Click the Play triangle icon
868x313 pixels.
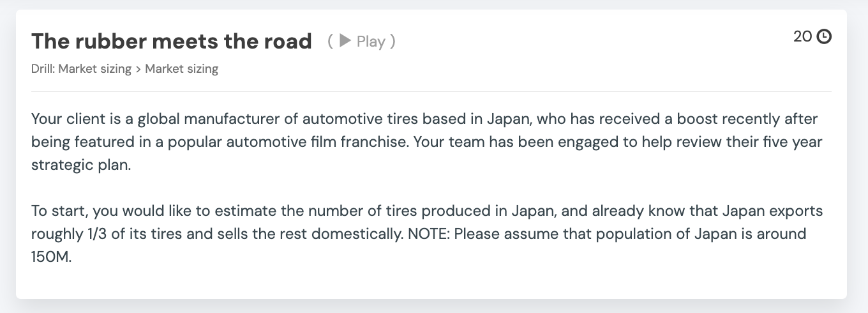click(345, 42)
